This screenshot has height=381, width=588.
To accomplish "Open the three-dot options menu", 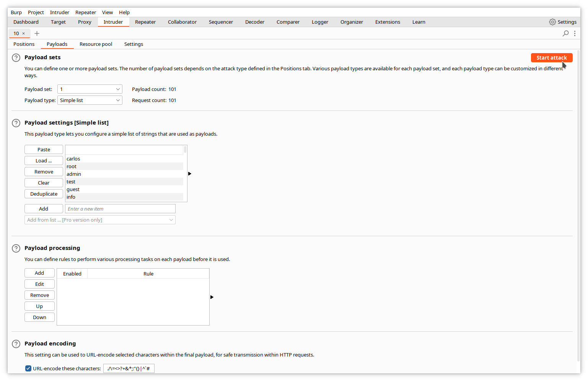I will click(x=575, y=34).
